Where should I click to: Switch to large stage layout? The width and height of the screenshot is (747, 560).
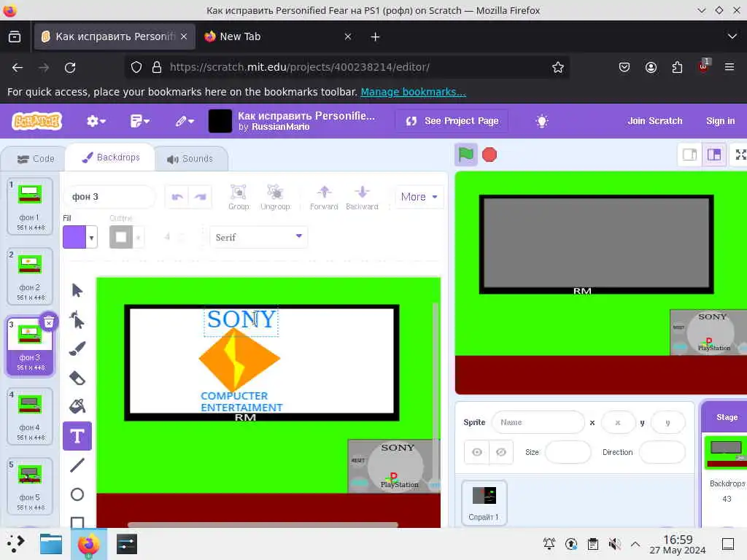pos(714,155)
